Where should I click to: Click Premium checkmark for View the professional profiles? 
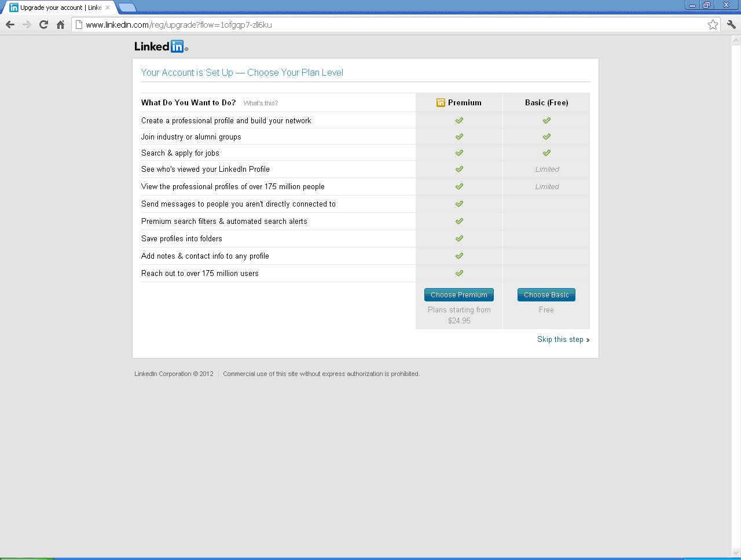point(459,186)
